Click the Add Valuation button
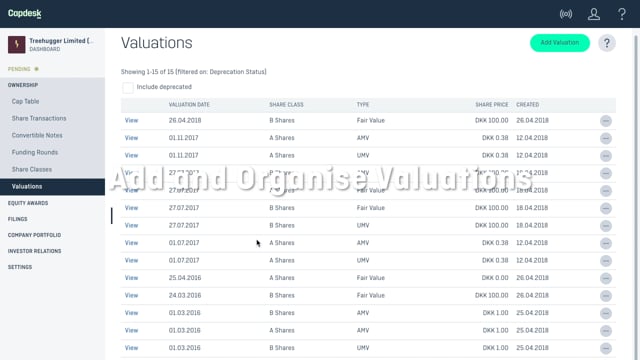 click(x=560, y=43)
